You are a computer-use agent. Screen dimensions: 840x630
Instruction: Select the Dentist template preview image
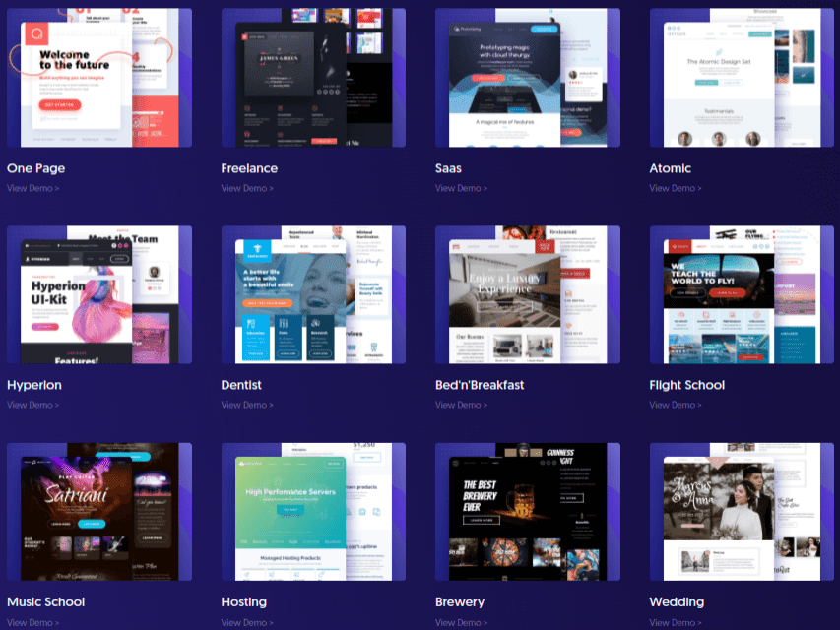[313, 294]
